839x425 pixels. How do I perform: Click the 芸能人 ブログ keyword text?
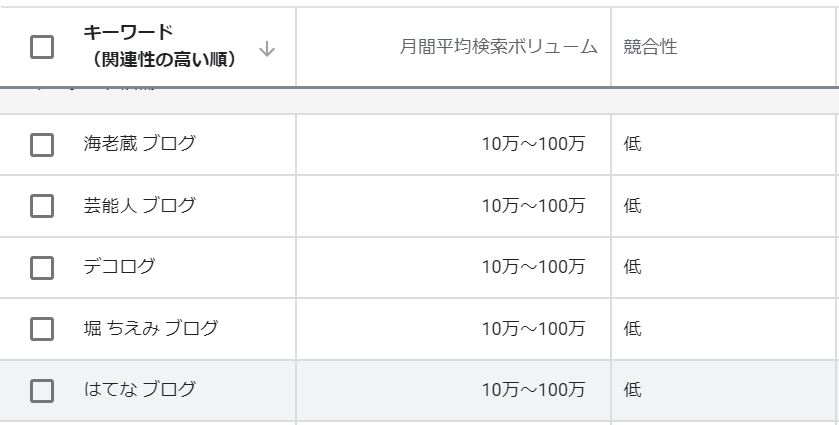(x=140, y=206)
